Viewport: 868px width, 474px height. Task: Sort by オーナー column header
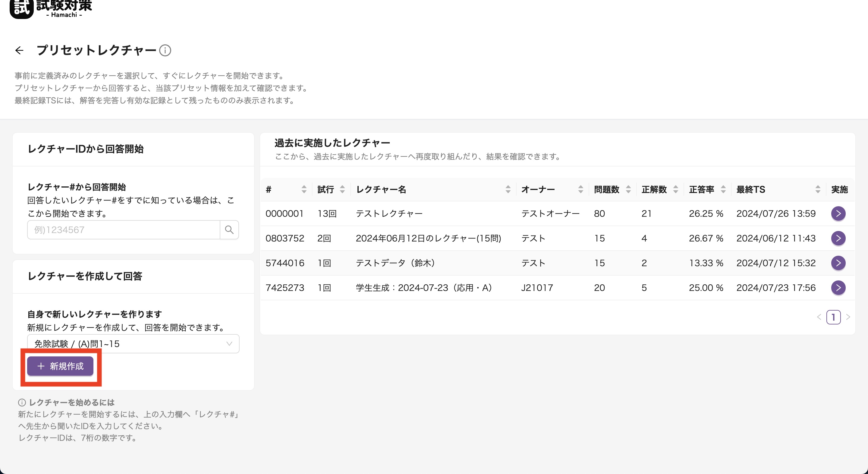point(580,189)
